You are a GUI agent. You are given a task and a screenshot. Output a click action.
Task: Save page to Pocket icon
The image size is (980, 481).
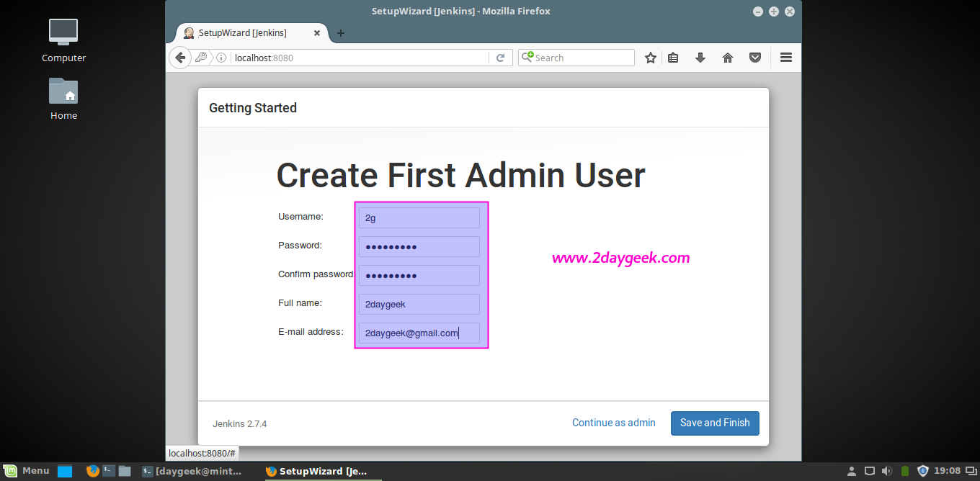pyautogui.click(x=755, y=58)
